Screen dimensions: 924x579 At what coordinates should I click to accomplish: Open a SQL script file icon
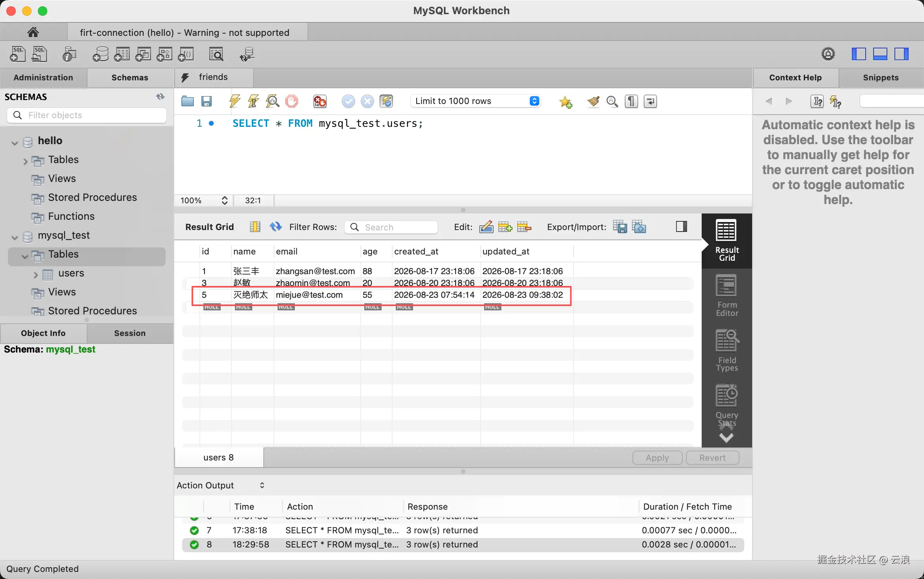[x=39, y=54]
